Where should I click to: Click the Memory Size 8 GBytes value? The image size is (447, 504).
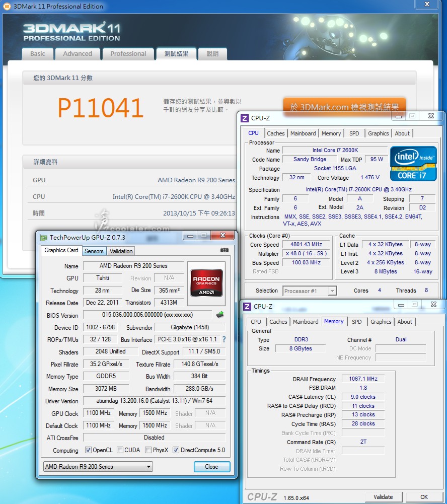coord(301,348)
